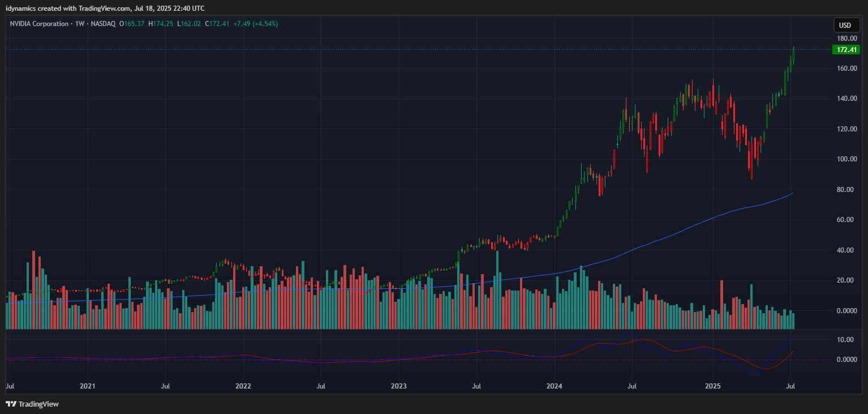This screenshot has width=868, height=414.
Task: Click the Jul label between 2022 and 2023
Action: (321, 386)
